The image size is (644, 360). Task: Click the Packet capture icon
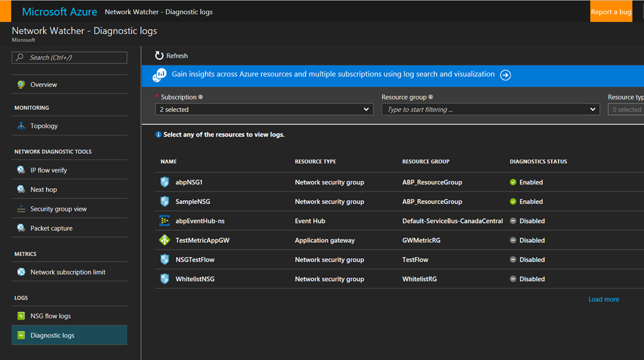tap(21, 228)
